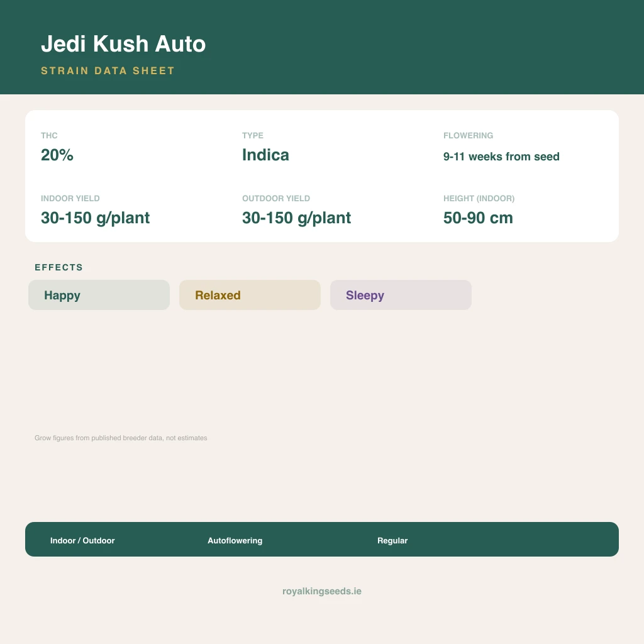
Task: Click the Regular footer item
Action: click(x=392, y=540)
